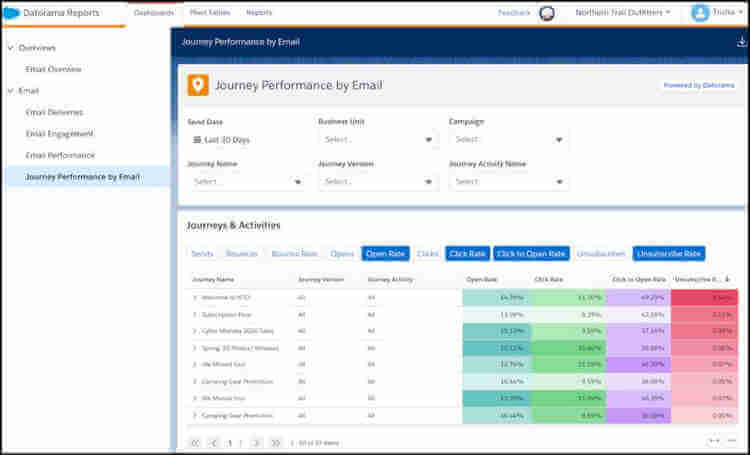Screen dimensions: 750x455
Task: Open the Reports tab
Action: pyautogui.click(x=259, y=13)
